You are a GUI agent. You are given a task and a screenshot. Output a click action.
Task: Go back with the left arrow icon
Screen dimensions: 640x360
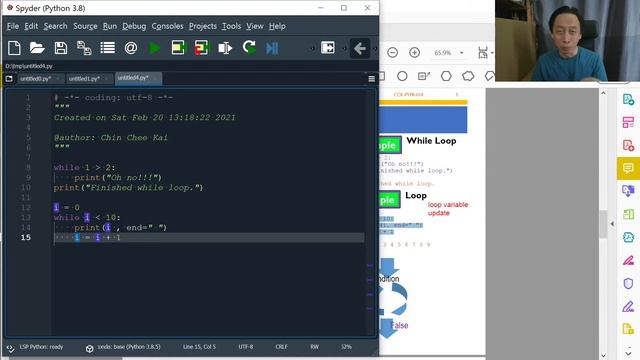click(360, 49)
